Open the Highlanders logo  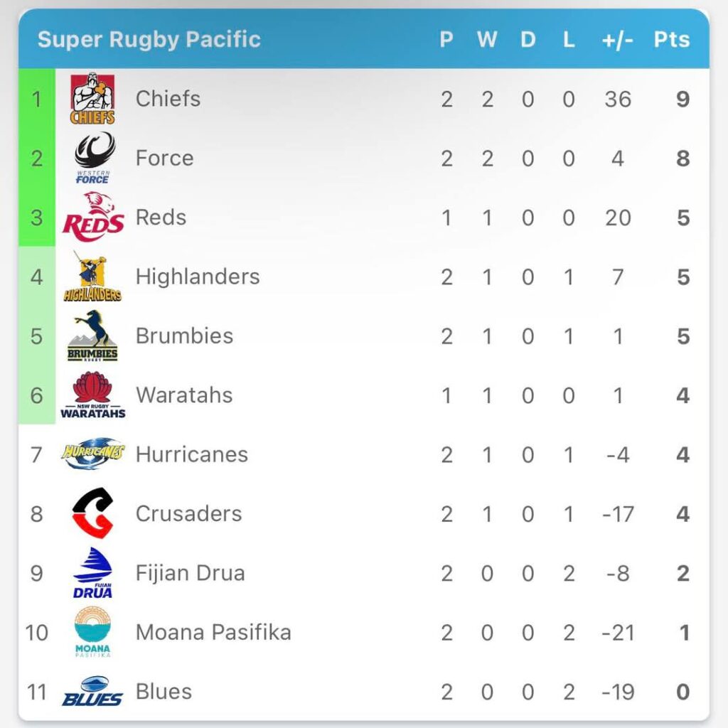tap(92, 277)
